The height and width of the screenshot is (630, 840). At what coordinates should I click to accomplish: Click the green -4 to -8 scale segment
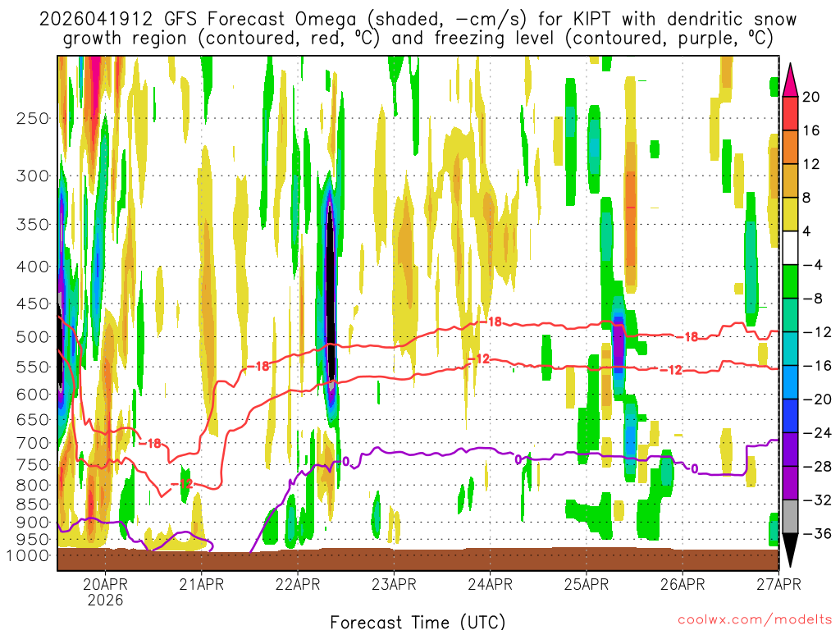pos(790,282)
